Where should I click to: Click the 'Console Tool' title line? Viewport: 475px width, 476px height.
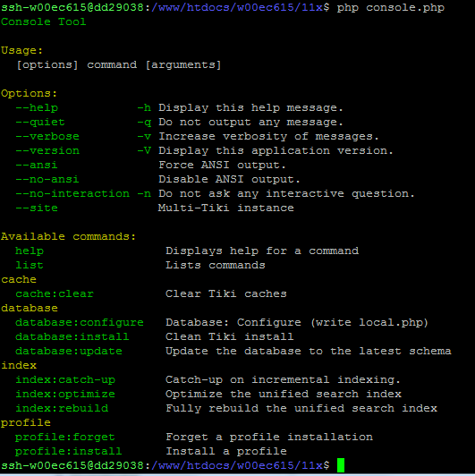[44, 21]
